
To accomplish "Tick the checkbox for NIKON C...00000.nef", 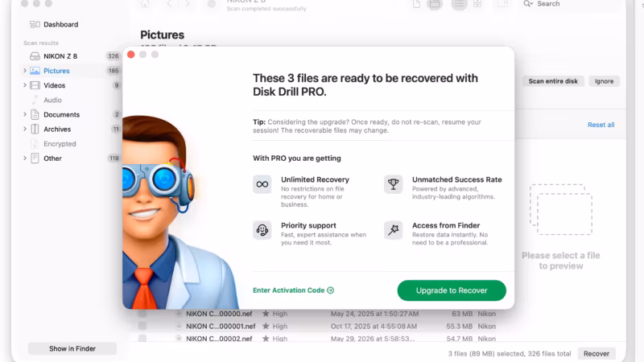I will click(x=142, y=314).
